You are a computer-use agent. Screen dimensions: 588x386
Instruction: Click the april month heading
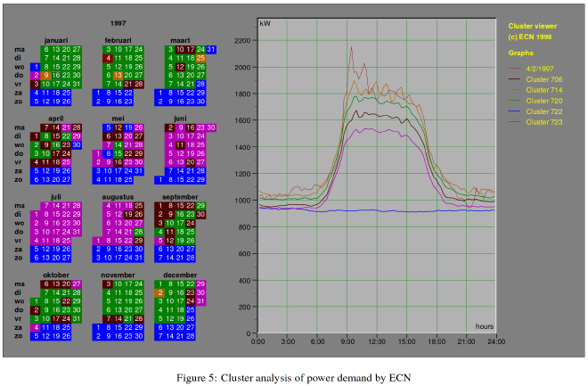pos(56,119)
